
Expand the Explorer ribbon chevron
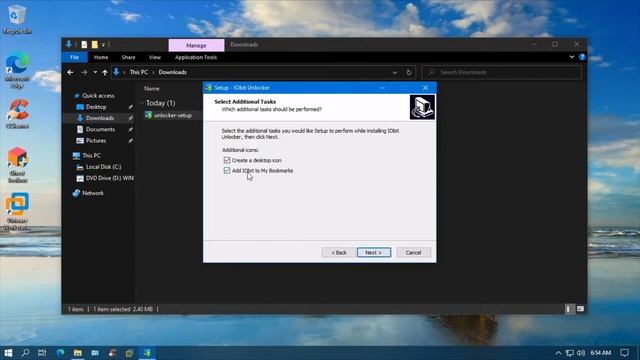click(x=572, y=57)
